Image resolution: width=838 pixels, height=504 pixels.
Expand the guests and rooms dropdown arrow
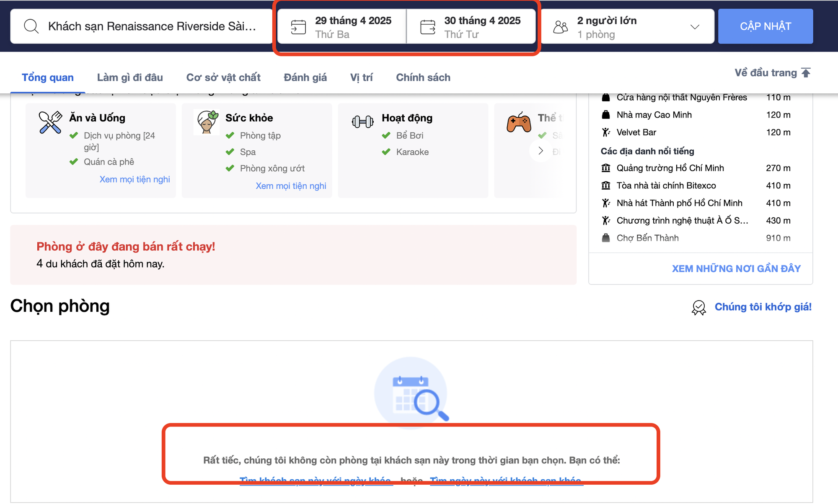695,27
